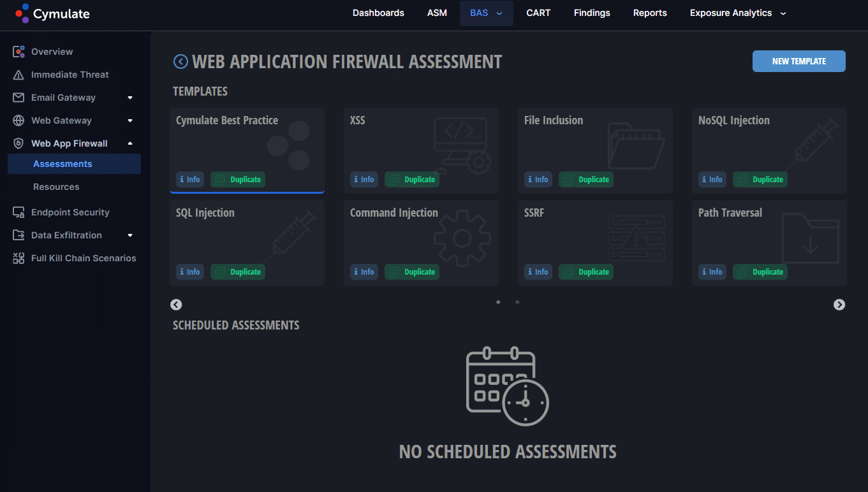Select the Immediate Threat warning icon
Viewport: 868px width, 492px height.
point(18,75)
